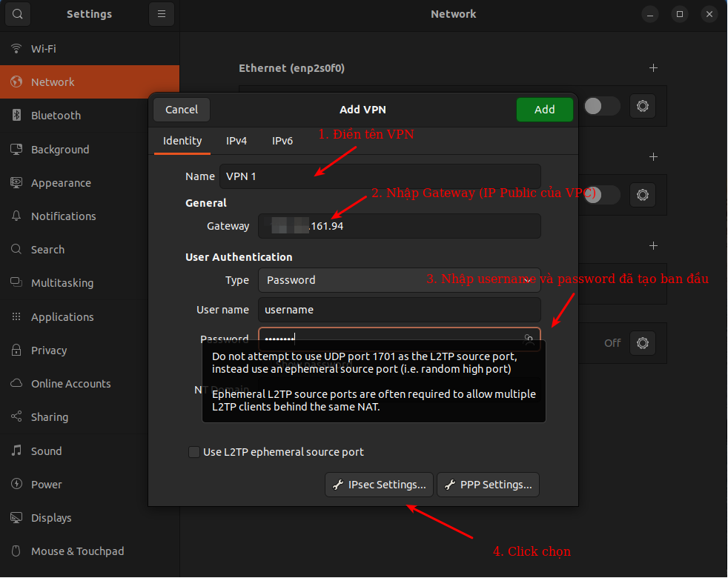728x578 pixels.
Task: Open Mouse & Touchpad settings
Action: [x=90, y=551]
